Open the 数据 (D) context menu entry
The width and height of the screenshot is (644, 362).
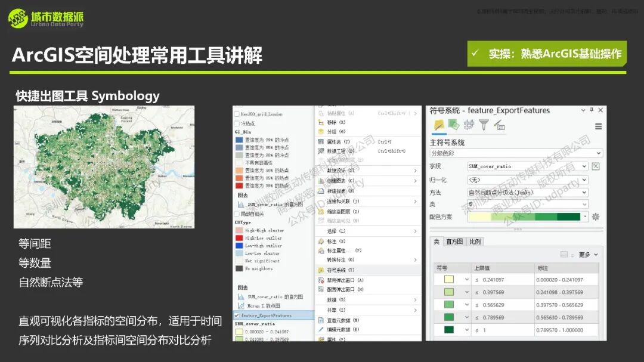368,300
